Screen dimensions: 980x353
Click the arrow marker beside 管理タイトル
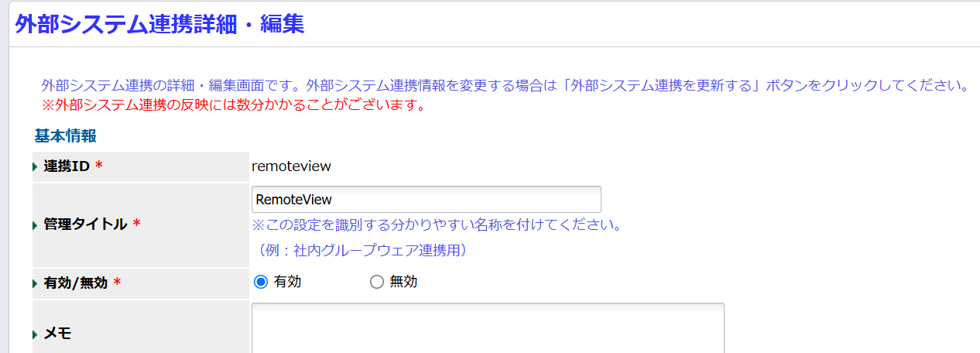[35, 225]
